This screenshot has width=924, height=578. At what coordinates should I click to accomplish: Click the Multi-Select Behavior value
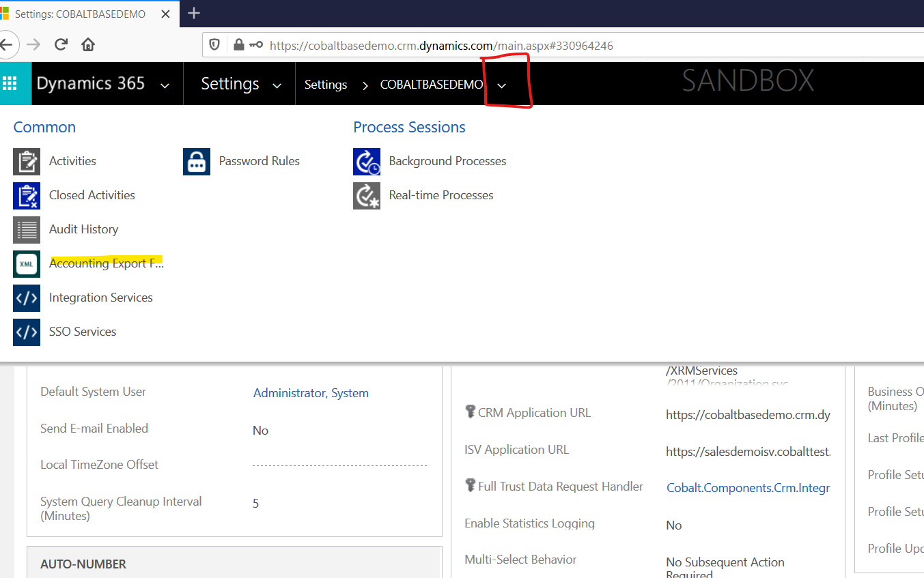coord(725,568)
